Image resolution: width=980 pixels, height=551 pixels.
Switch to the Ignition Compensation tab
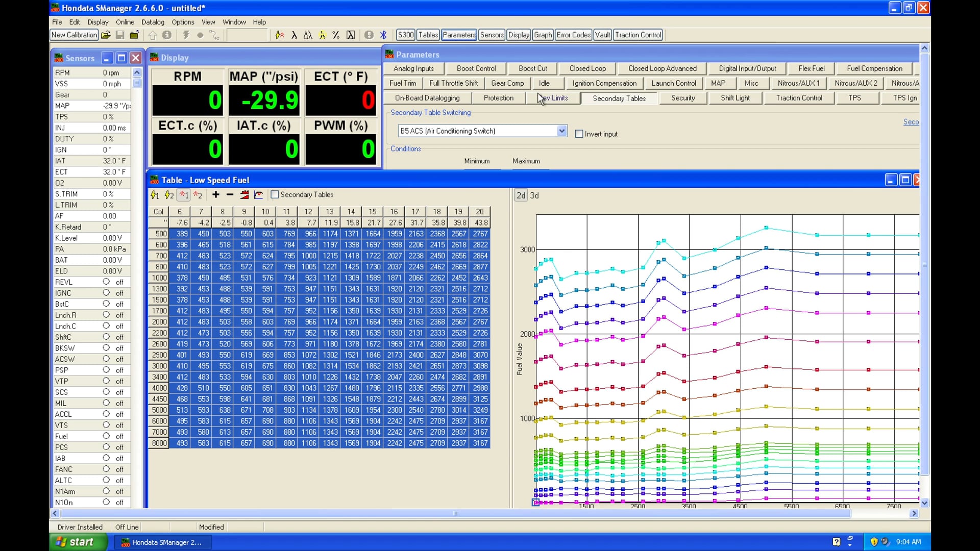[x=604, y=83]
